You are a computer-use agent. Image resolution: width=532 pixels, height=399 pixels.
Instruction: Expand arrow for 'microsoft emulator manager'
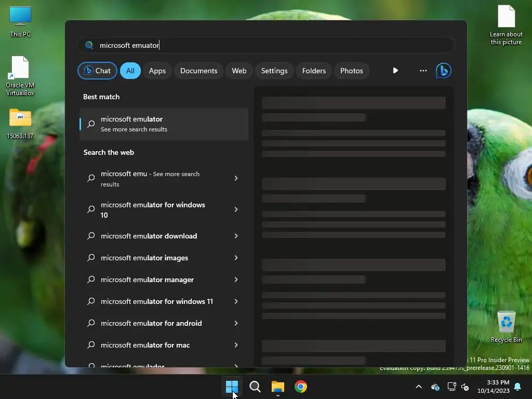pyautogui.click(x=236, y=280)
